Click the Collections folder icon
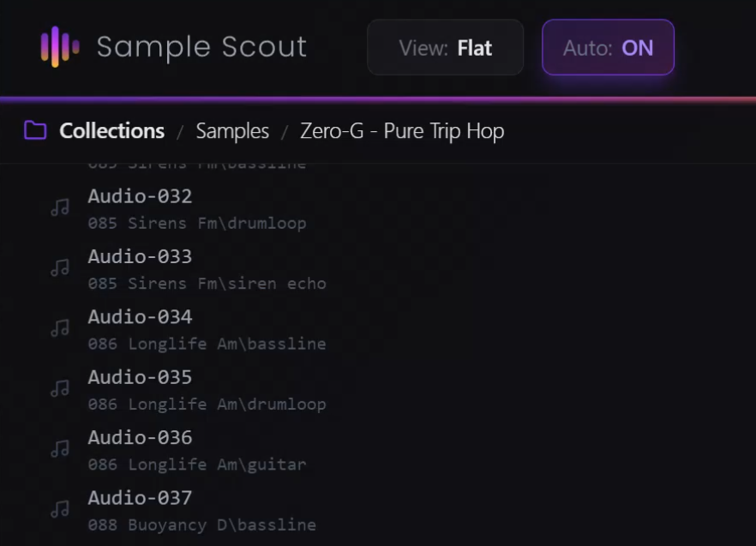Viewport: 756px width, 546px height. tap(35, 130)
